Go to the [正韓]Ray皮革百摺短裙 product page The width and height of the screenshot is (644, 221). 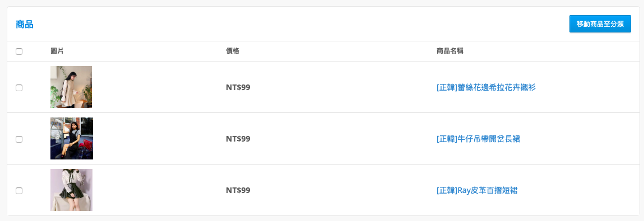click(477, 191)
